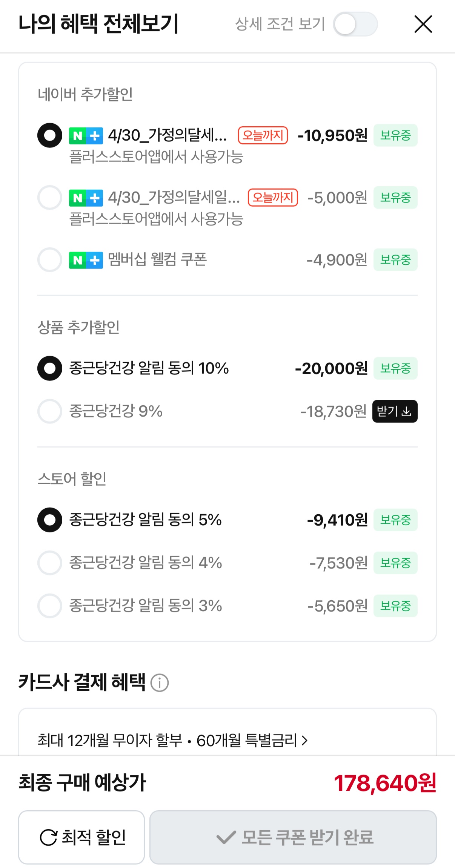This screenshot has height=868, width=455.
Task: Select the 종근당건강 9% coupon option
Action: (x=50, y=411)
